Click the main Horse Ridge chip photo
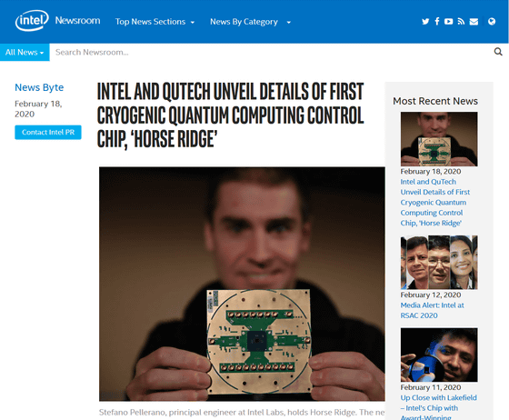 pyautogui.click(x=242, y=284)
